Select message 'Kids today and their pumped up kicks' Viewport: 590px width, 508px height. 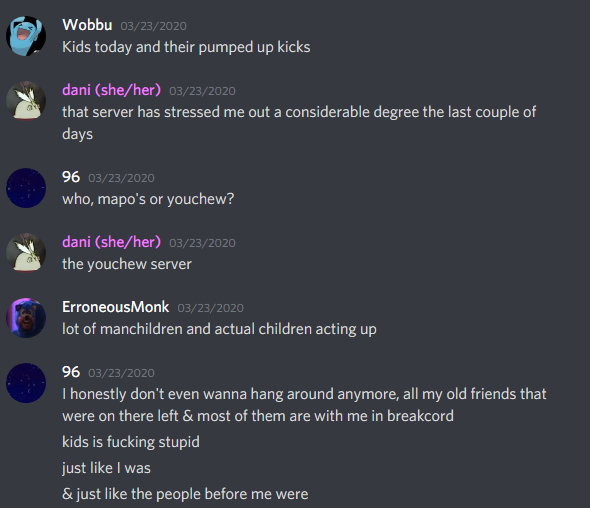(x=186, y=47)
